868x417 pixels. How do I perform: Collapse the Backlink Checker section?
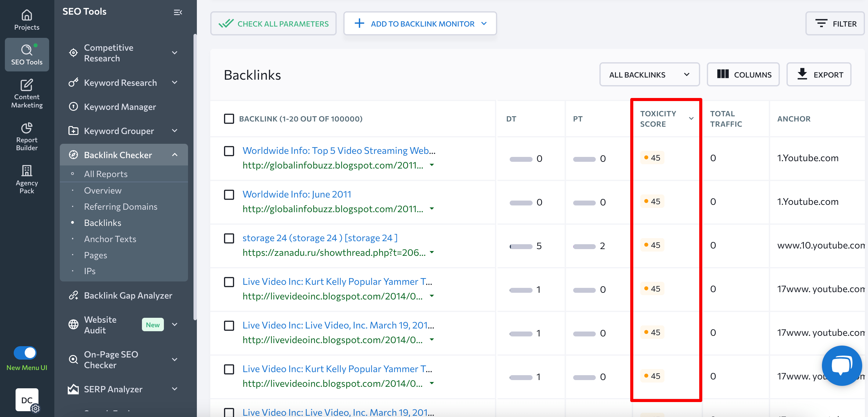(x=175, y=155)
